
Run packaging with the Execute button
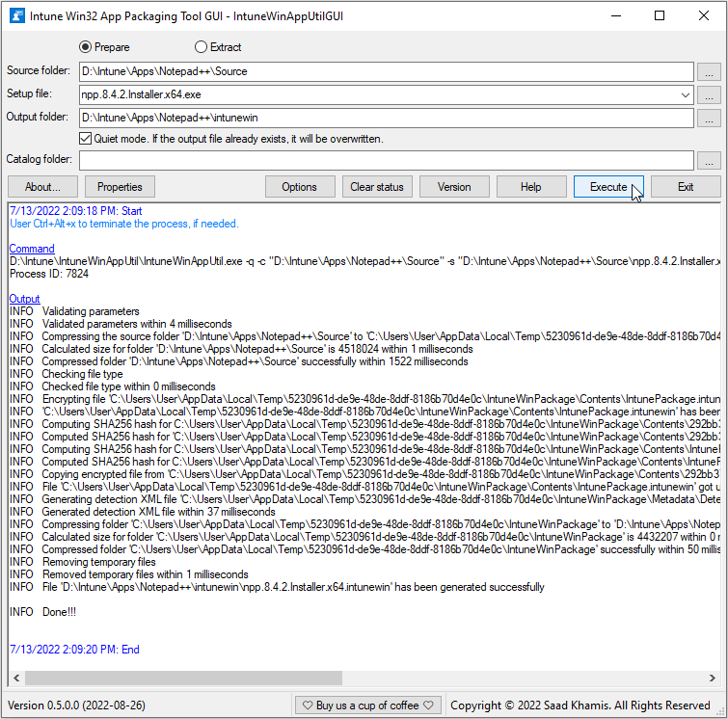(x=608, y=187)
